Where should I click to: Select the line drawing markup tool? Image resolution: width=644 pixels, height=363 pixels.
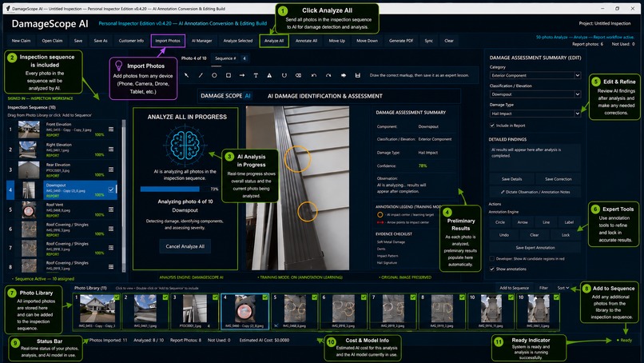pyautogui.click(x=201, y=76)
